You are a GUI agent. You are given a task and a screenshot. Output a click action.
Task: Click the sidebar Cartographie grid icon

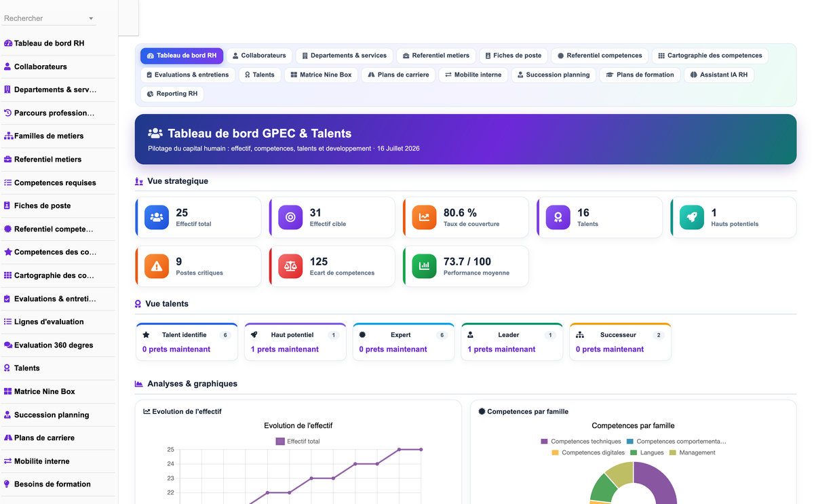point(8,275)
